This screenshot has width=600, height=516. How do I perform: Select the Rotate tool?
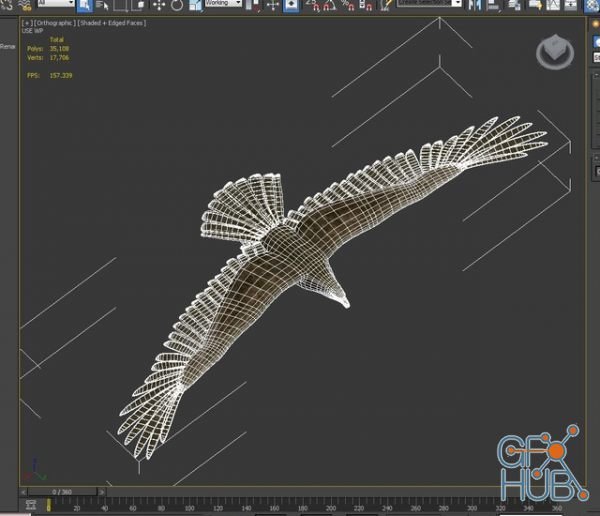pos(177,5)
